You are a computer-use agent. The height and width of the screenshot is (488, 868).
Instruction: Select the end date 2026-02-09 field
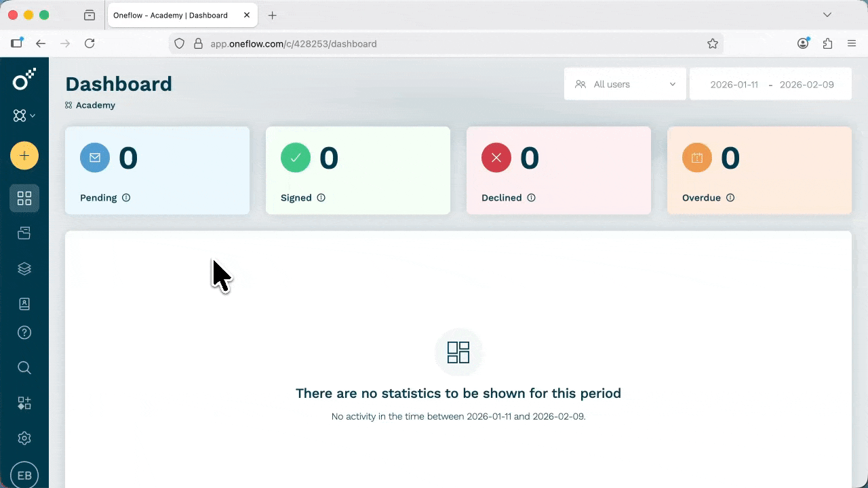[807, 85]
